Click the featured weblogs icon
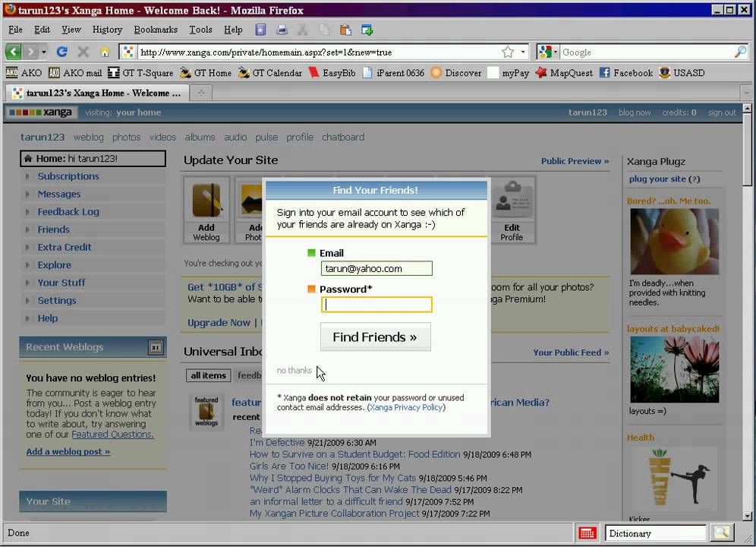 pyautogui.click(x=206, y=411)
